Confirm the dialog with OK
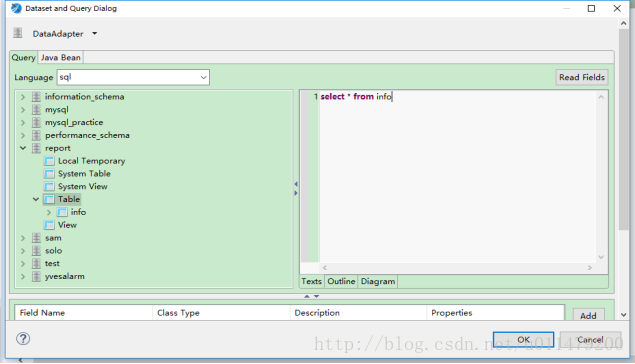635x364 pixels. [523, 340]
